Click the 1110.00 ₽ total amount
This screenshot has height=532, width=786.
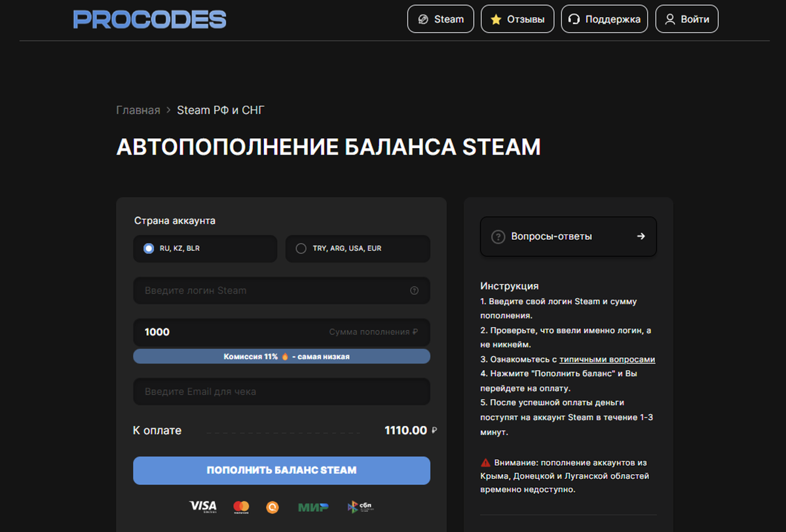pyautogui.click(x=411, y=430)
